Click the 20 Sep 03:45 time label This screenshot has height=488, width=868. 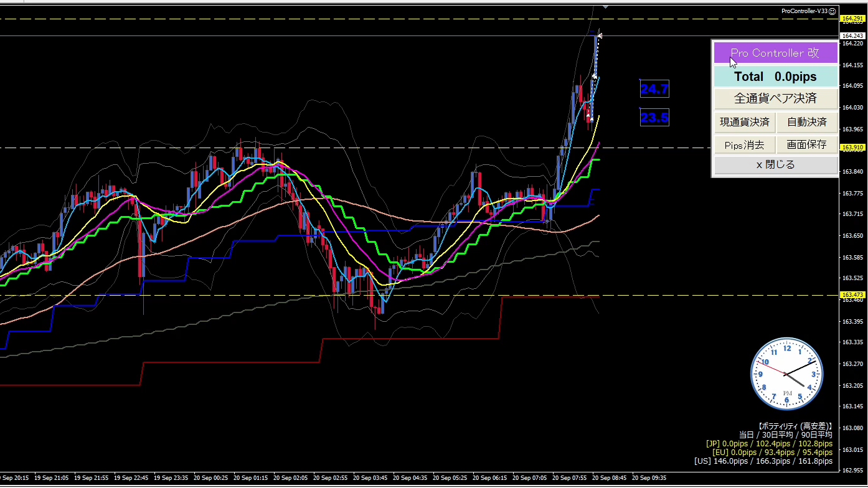tap(370, 478)
